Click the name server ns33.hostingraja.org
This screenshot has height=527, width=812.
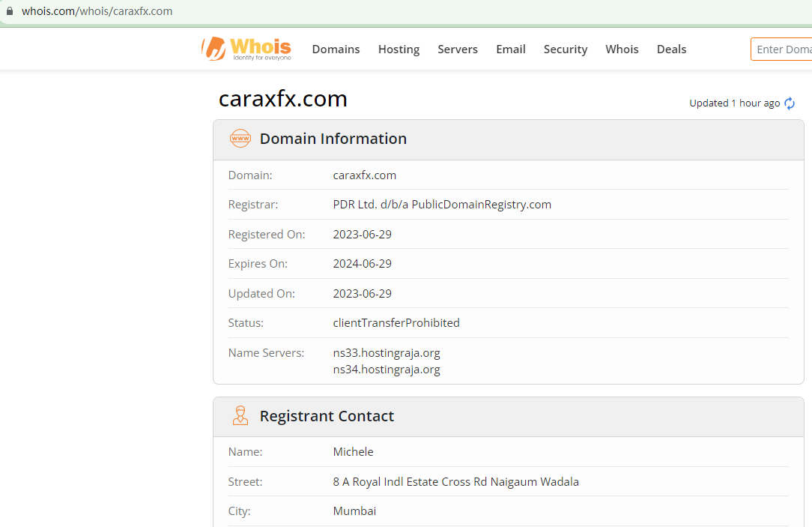click(387, 353)
